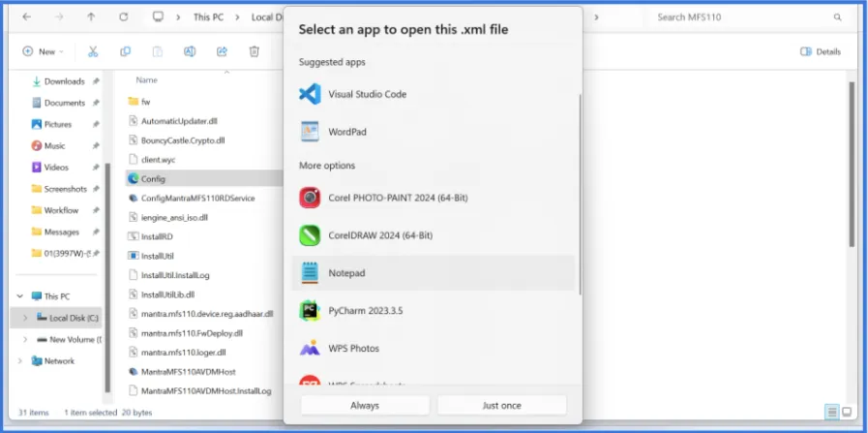
Task: Select the client.wyc file
Action: (x=158, y=160)
